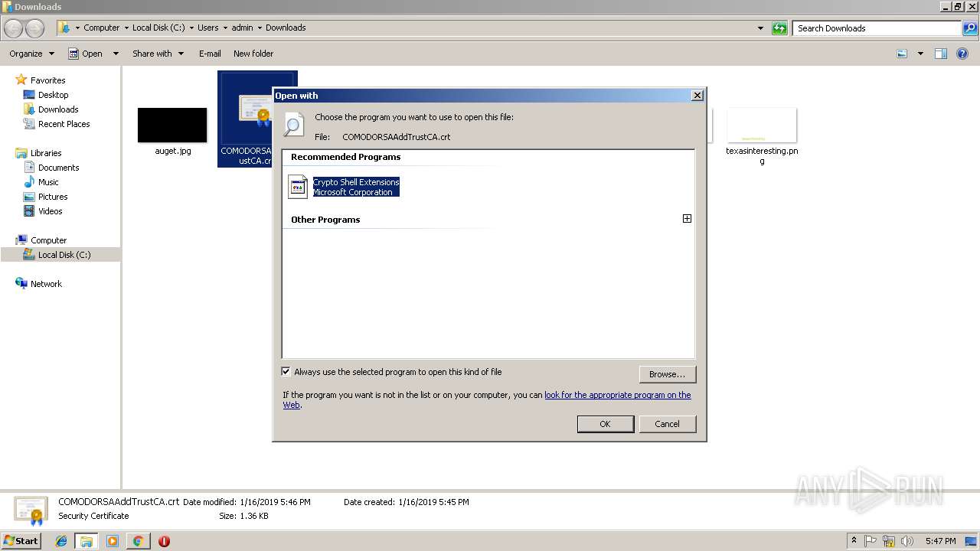The image size is (980, 551).
Task: Expand the views options dropdown arrow
Action: pos(920,54)
